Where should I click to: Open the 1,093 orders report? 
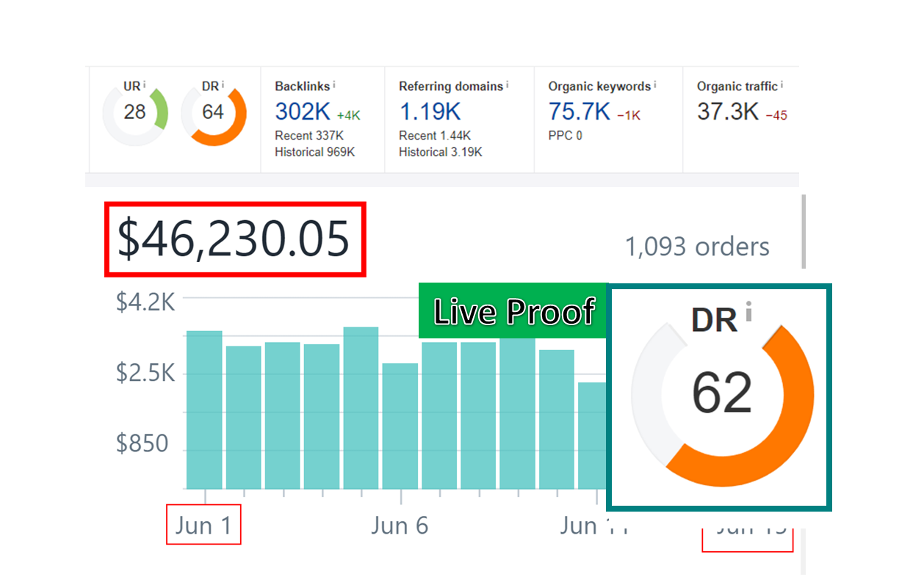[x=696, y=247]
